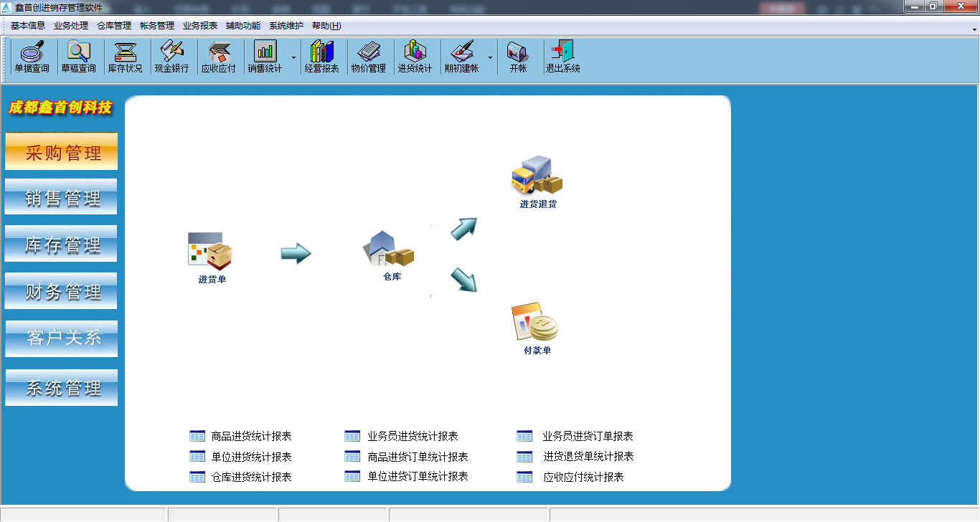Click the 进货统计 toolbar icon
The image size is (980, 522).
coord(415,56)
